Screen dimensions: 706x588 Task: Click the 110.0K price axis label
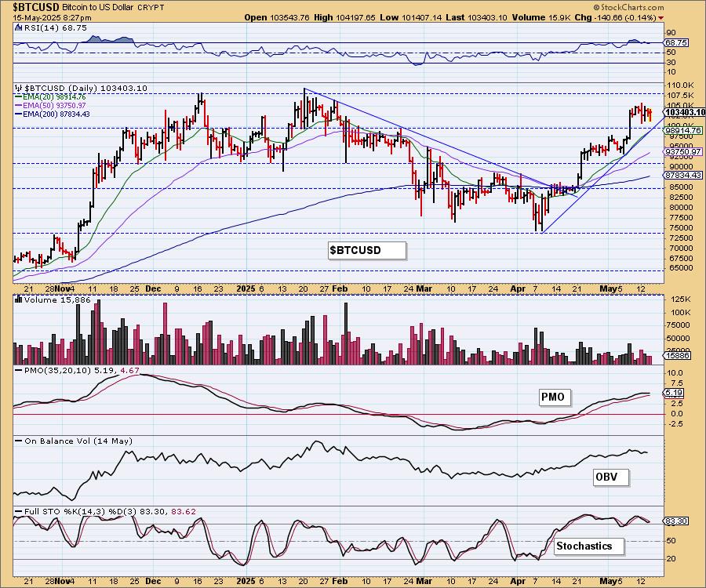point(680,85)
